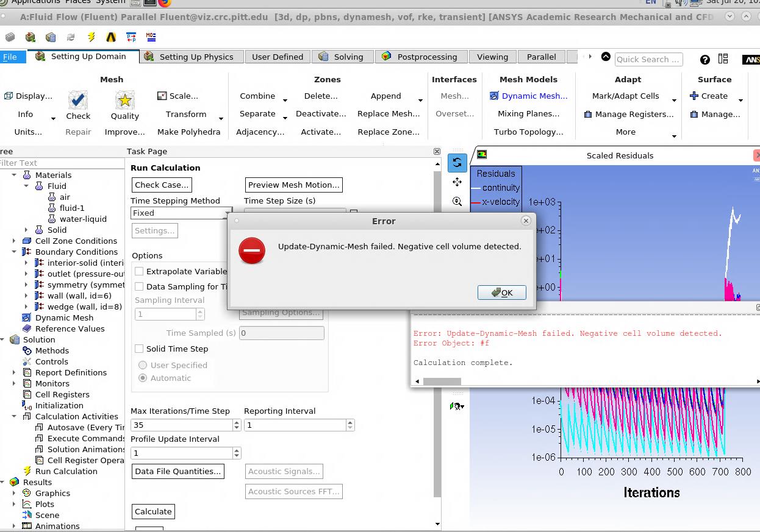Image resolution: width=760 pixels, height=532 pixels.
Task: Click the yellow lightning bolt toolbar icon
Action: [91, 37]
